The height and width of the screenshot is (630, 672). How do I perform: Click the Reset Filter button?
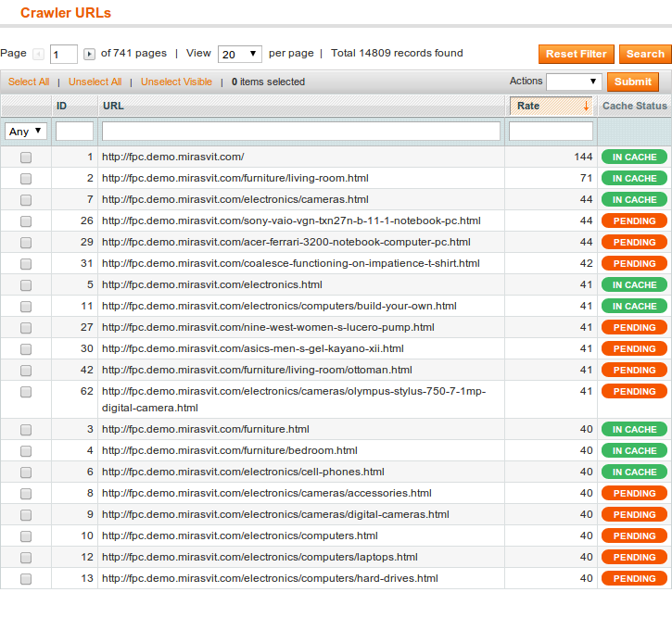(576, 54)
